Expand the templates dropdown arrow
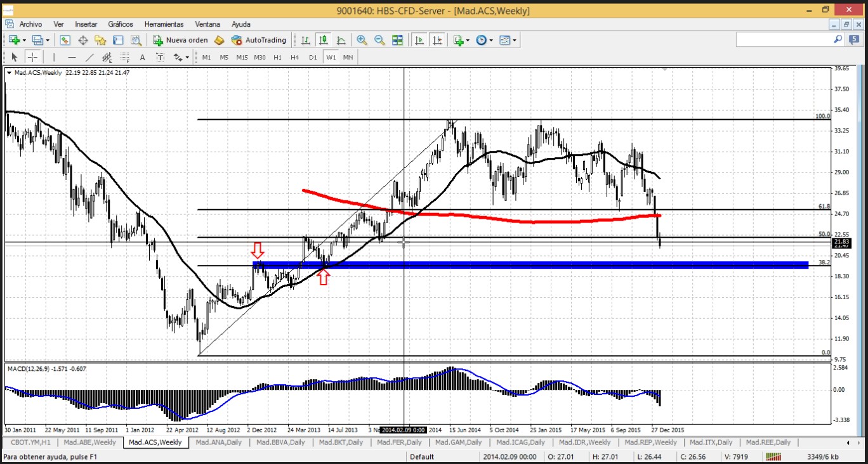The height and width of the screenshot is (464, 868). [515, 40]
